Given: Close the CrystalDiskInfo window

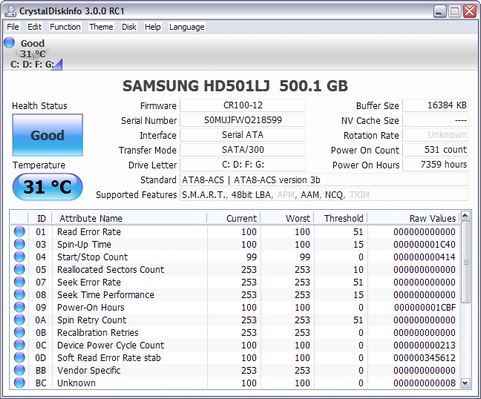Looking at the screenshot, I should (x=470, y=11).
